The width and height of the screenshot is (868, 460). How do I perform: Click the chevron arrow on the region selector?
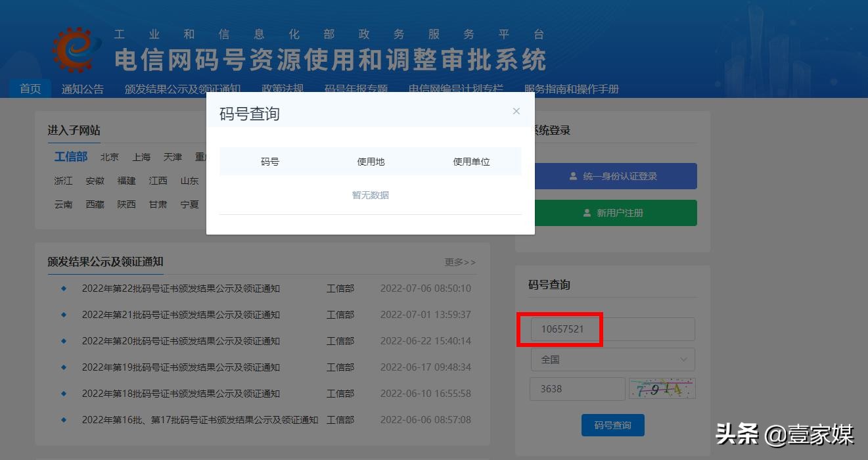click(685, 359)
